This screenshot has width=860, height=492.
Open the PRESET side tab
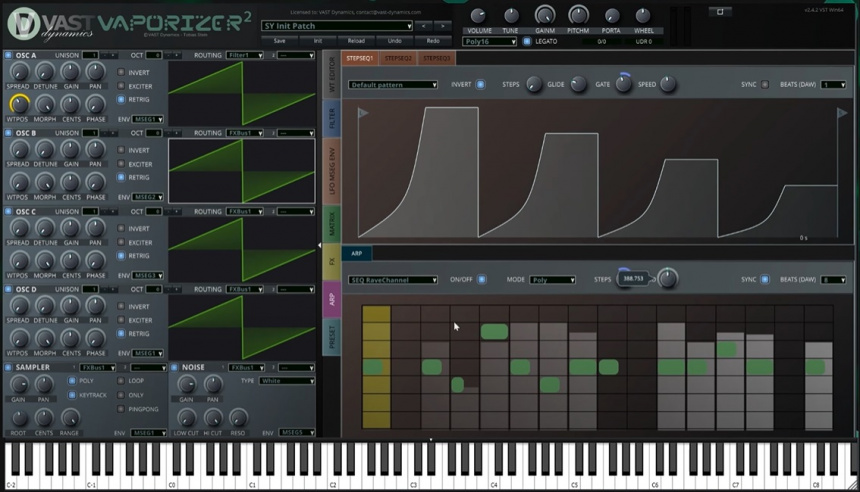332,336
